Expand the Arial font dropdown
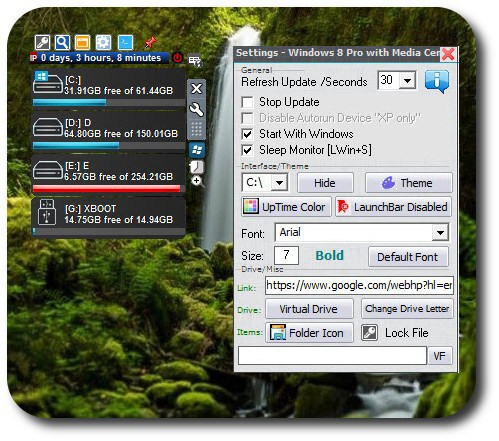This screenshot has height=441, width=499. (x=440, y=232)
